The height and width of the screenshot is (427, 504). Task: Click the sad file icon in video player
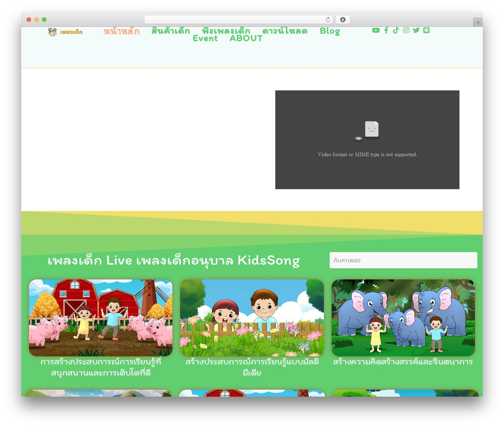tap(371, 129)
